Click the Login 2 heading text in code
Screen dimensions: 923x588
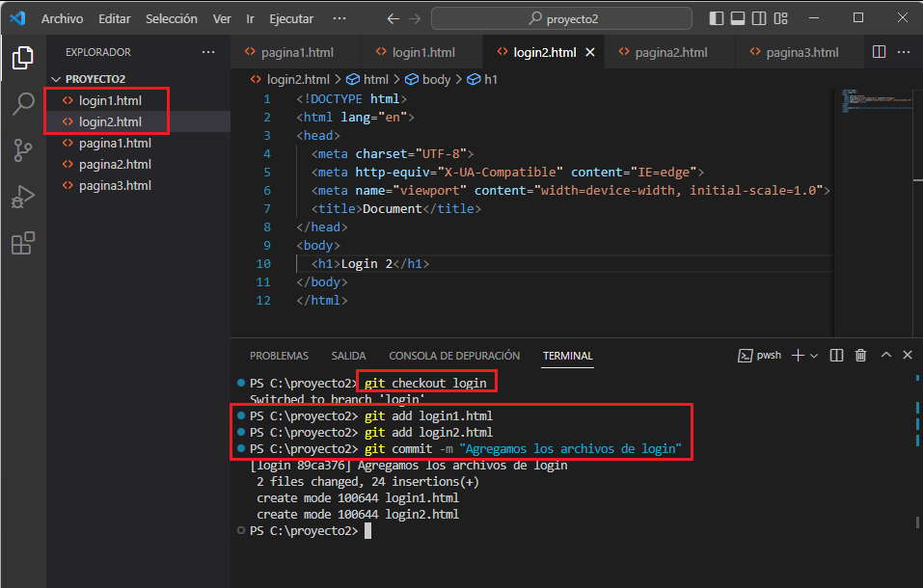tap(366, 264)
